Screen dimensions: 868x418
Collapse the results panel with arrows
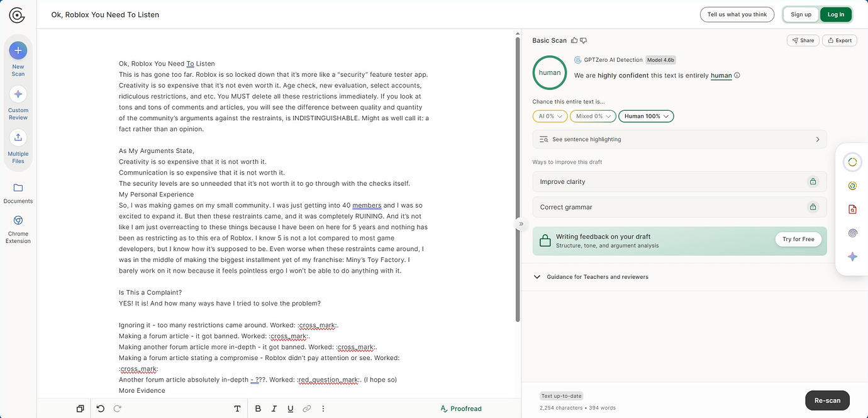pos(521,223)
